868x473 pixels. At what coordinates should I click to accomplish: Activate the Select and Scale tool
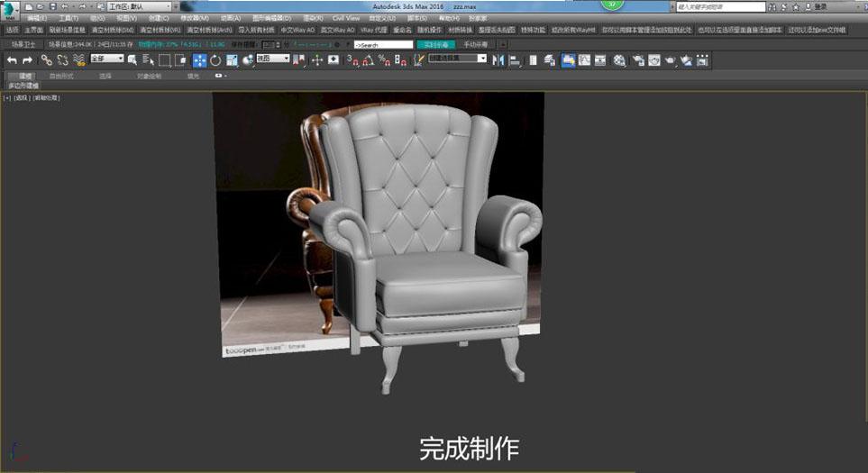coord(232,60)
